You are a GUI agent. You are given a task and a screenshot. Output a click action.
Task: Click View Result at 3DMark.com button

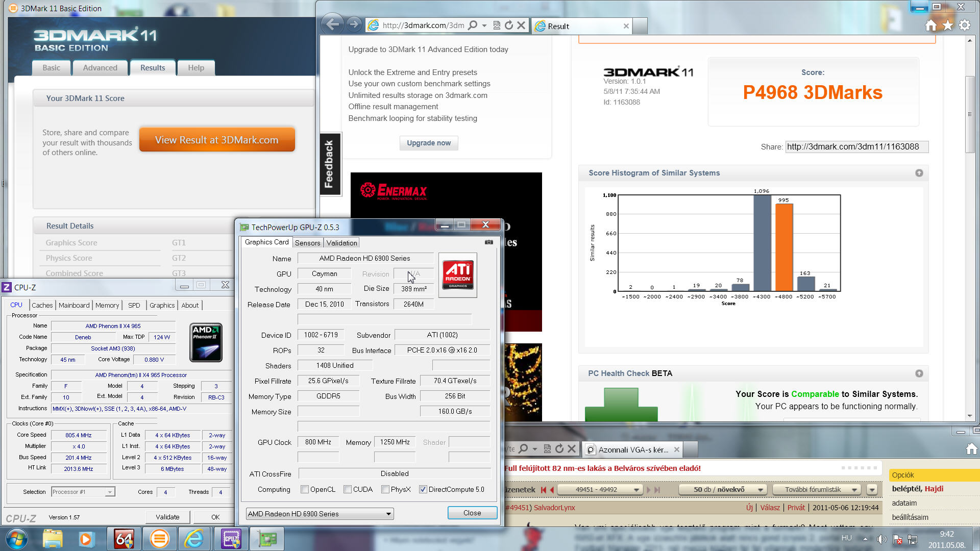tap(217, 140)
